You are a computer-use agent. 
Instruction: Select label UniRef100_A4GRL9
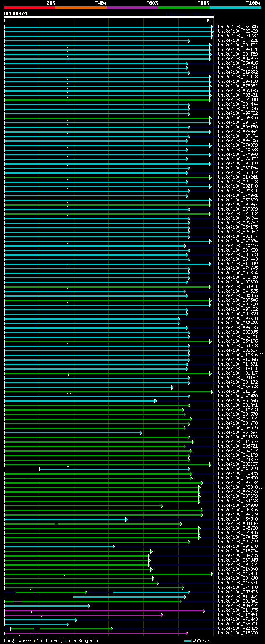click(238, 469)
